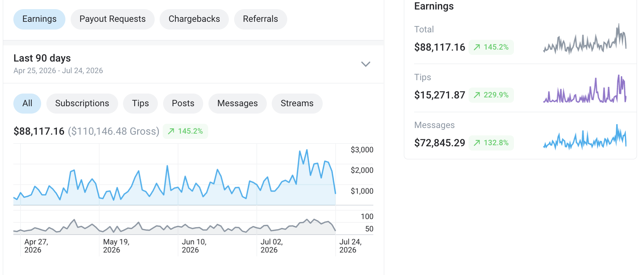Open the Last 90 days date range selector
The image size is (644, 275).
(193, 64)
